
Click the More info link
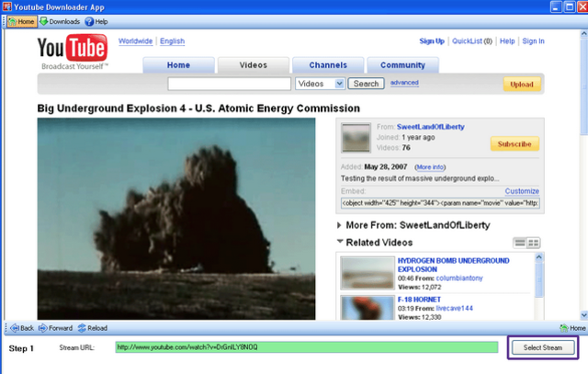(x=430, y=167)
